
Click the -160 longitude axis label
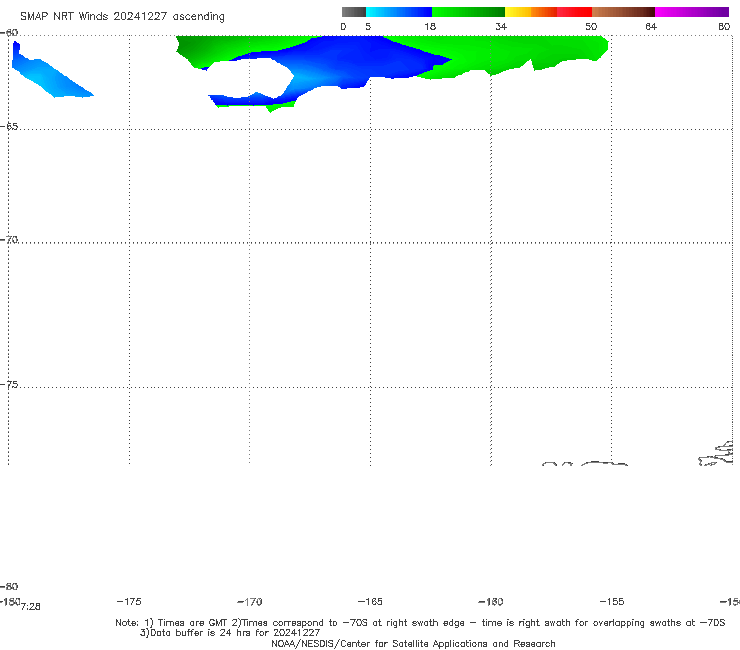click(491, 601)
